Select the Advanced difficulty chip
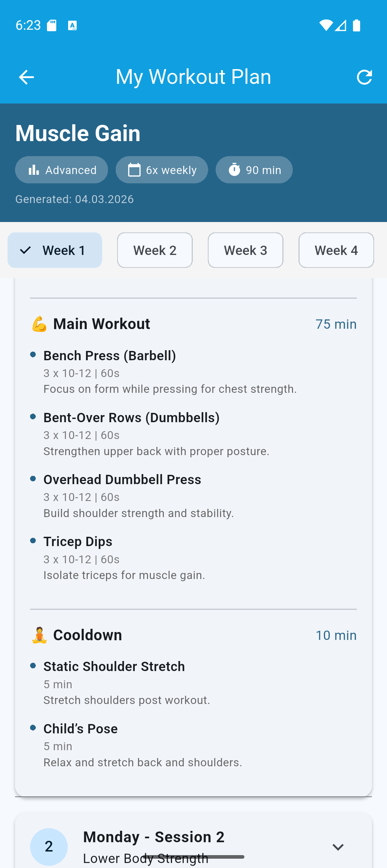 click(61, 170)
